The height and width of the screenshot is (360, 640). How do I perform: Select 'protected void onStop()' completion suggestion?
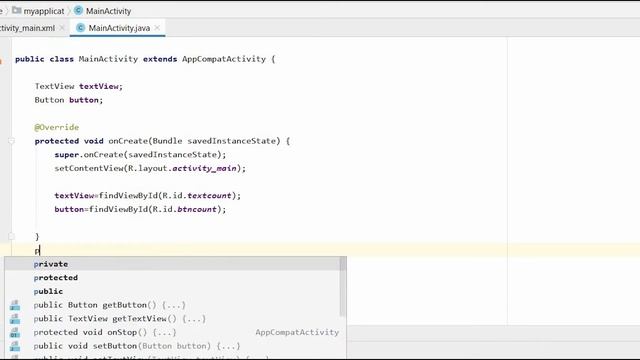point(175,332)
